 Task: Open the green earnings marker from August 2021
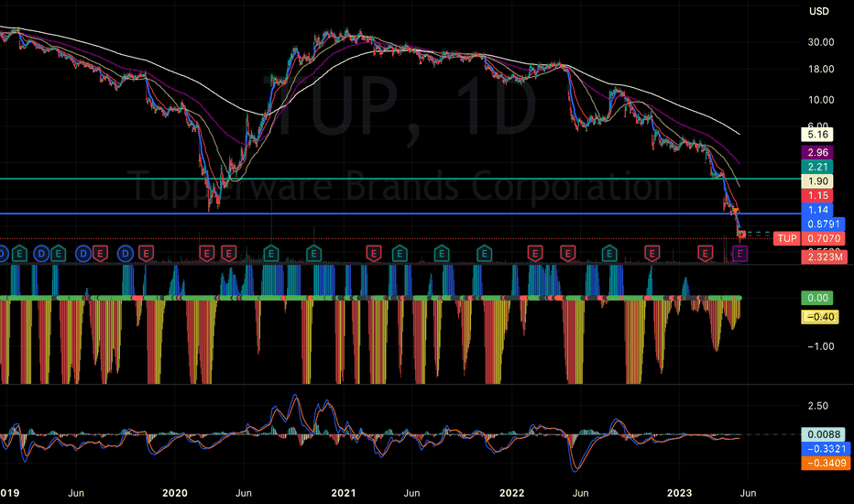[x=442, y=253]
